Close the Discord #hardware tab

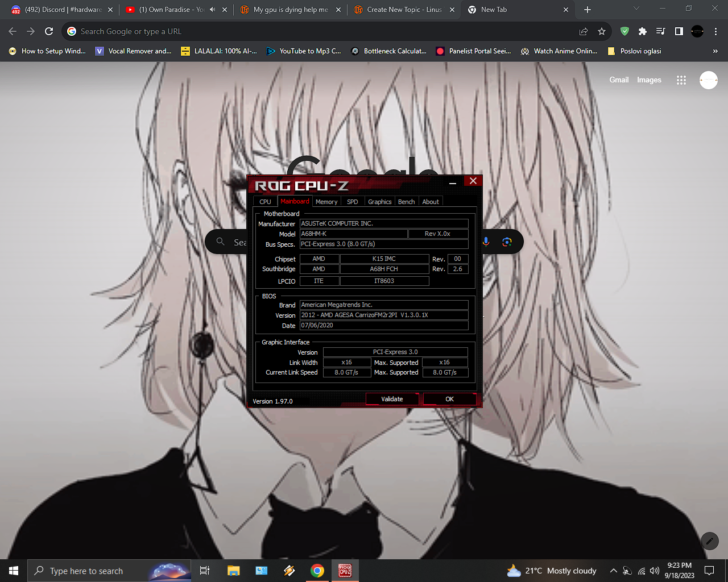click(110, 10)
